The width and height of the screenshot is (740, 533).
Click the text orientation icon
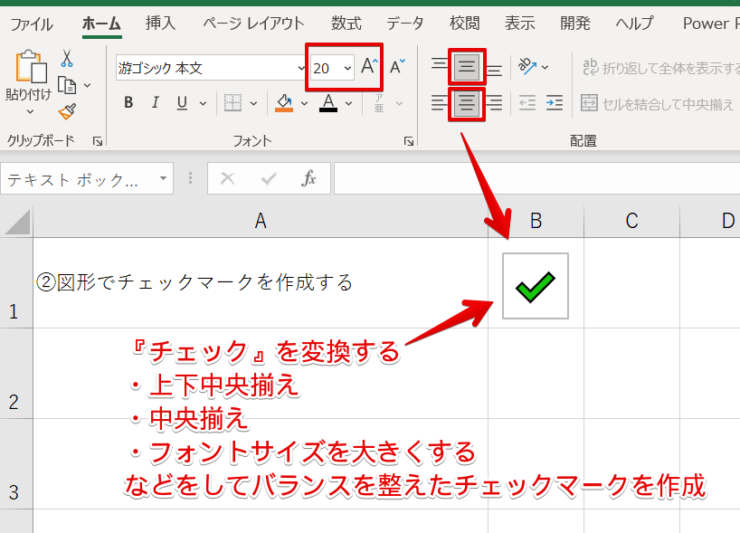pyautogui.click(x=527, y=67)
